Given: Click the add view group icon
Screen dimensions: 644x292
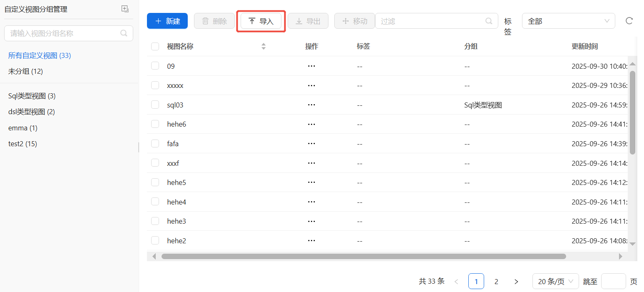Looking at the screenshot, I should pyautogui.click(x=125, y=9).
